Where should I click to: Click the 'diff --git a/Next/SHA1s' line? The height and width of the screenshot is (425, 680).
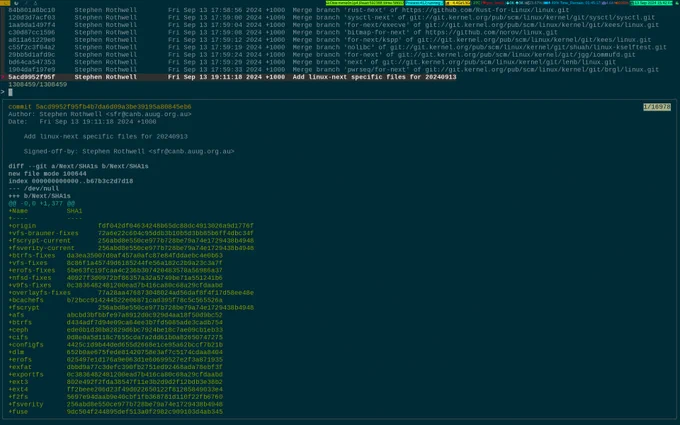coord(78,166)
